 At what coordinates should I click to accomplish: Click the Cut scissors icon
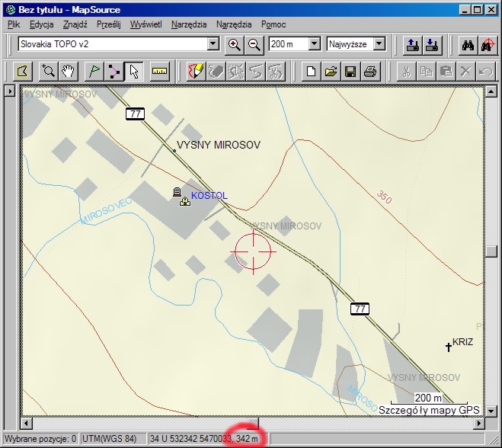[x=407, y=71]
